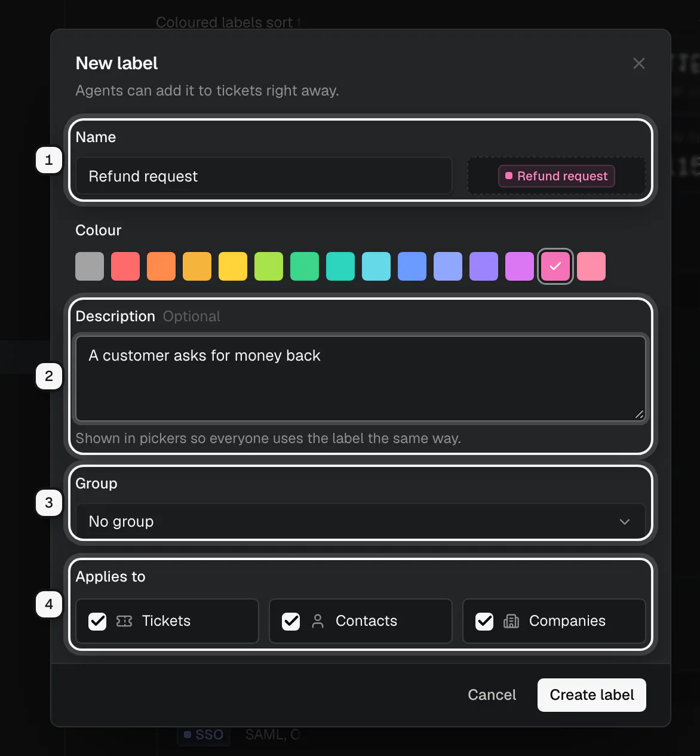Click the Description text area
Viewport: 700px width, 756px height.
coord(361,379)
